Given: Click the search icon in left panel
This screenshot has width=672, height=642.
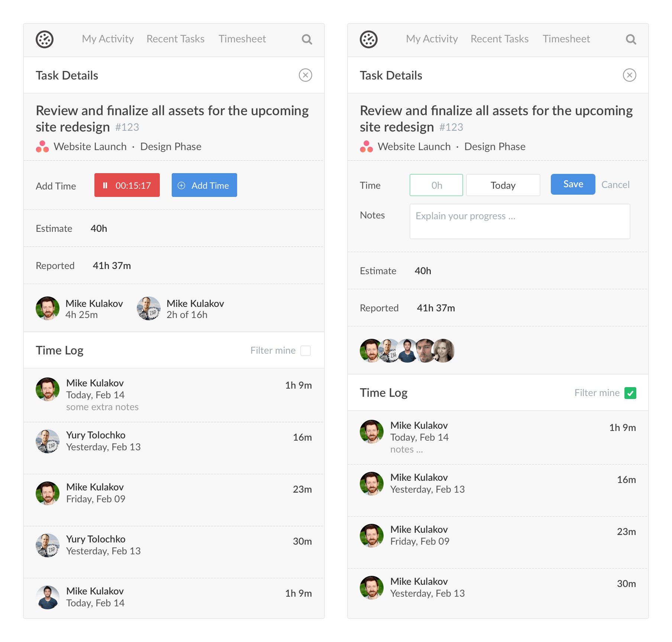Looking at the screenshot, I should pos(307,39).
